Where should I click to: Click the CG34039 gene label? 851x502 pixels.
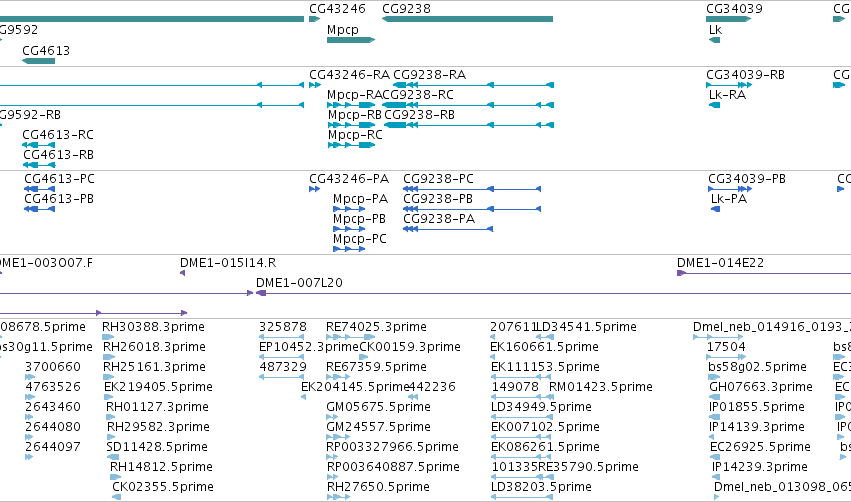(x=734, y=9)
